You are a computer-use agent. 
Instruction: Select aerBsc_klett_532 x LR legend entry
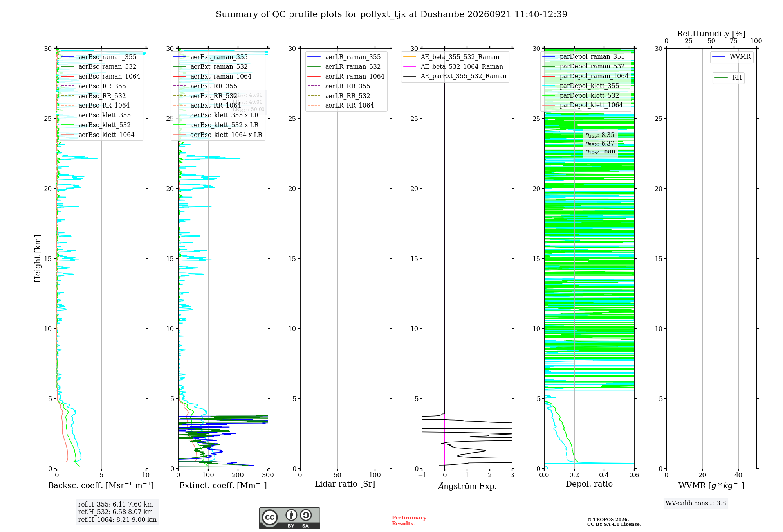216,125
